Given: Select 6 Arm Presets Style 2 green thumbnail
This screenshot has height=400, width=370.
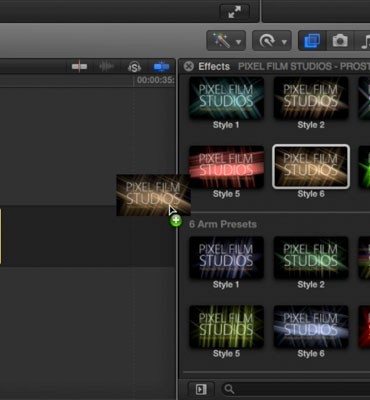Looking at the screenshot, I should (x=311, y=258).
